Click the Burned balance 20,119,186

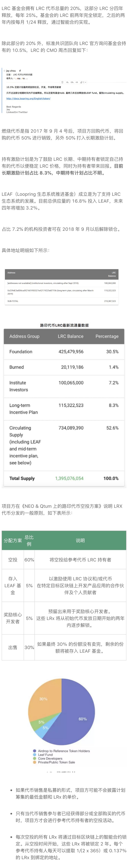[72, 367]
